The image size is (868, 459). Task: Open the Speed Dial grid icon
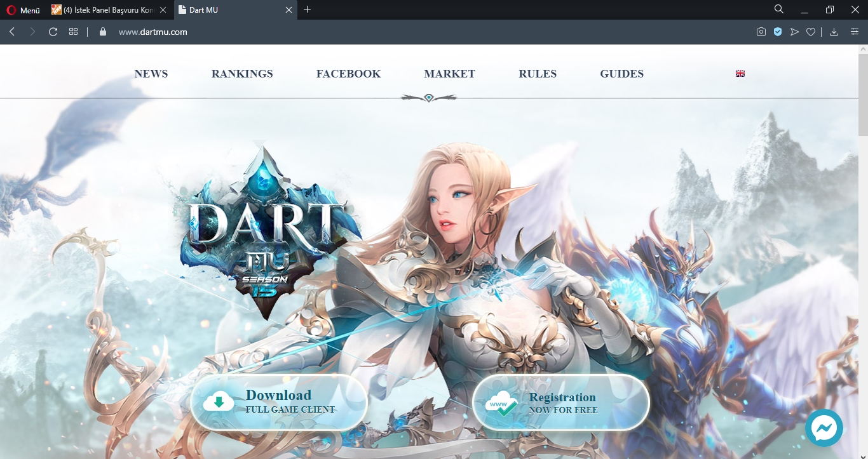(x=73, y=32)
